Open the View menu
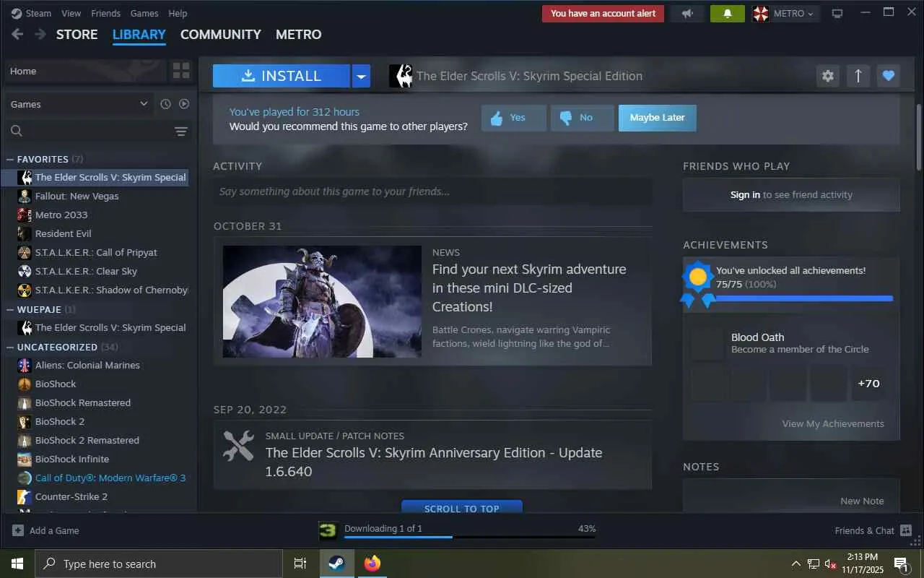The height and width of the screenshot is (578, 924). pos(71,13)
